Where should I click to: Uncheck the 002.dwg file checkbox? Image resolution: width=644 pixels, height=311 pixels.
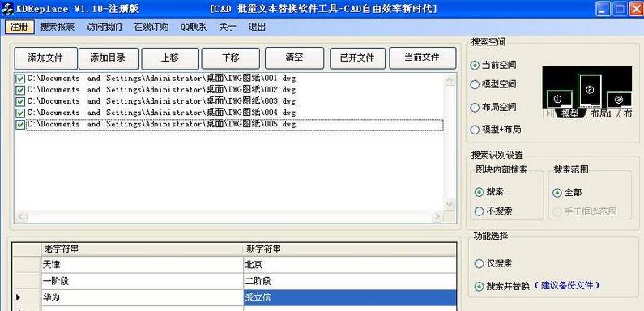pyautogui.click(x=20, y=90)
